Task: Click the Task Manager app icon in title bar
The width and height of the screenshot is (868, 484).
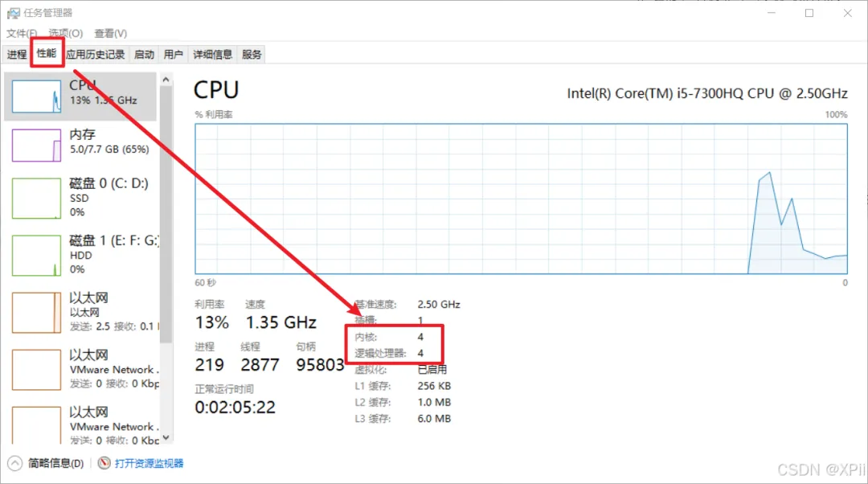Action: [x=13, y=13]
